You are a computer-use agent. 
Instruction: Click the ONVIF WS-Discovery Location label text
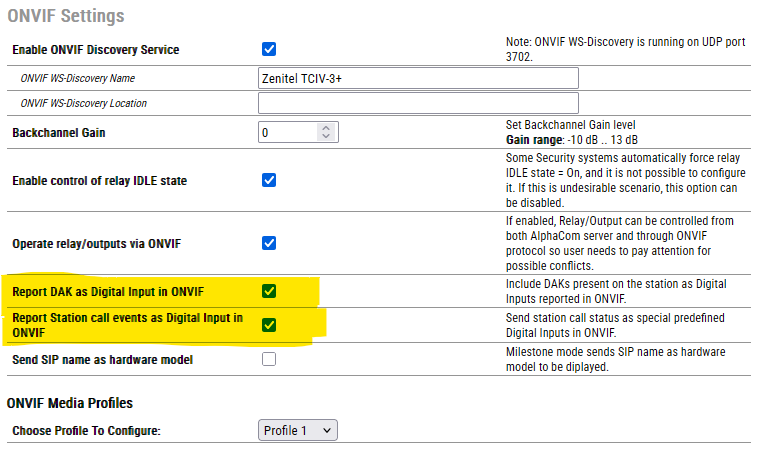pyautogui.click(x=90, y=103)
